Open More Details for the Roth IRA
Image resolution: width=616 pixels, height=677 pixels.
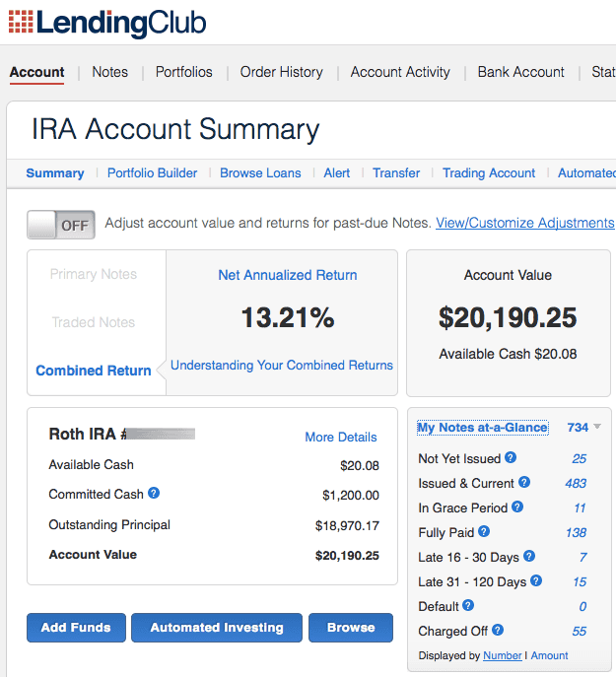point(341,437)
